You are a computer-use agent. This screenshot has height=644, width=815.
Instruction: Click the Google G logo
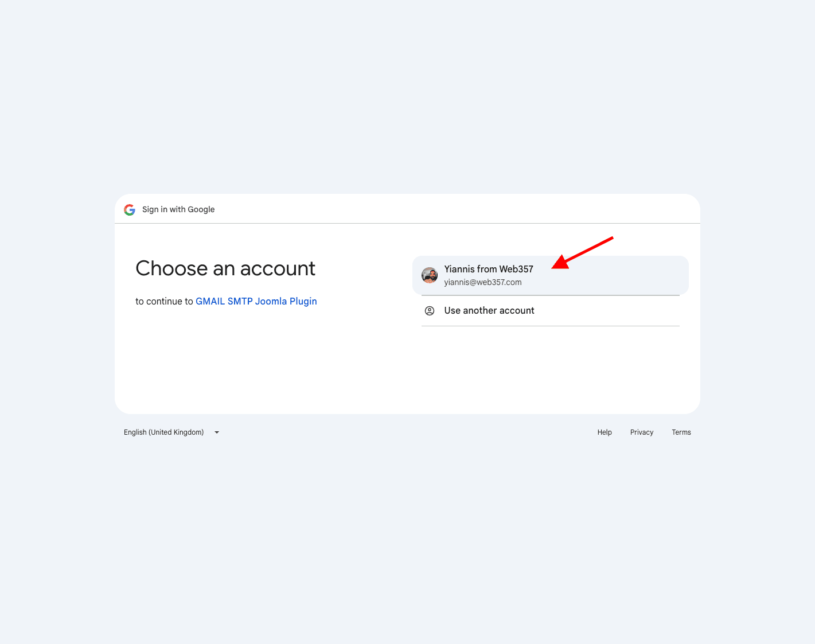[x=130, y=210]
